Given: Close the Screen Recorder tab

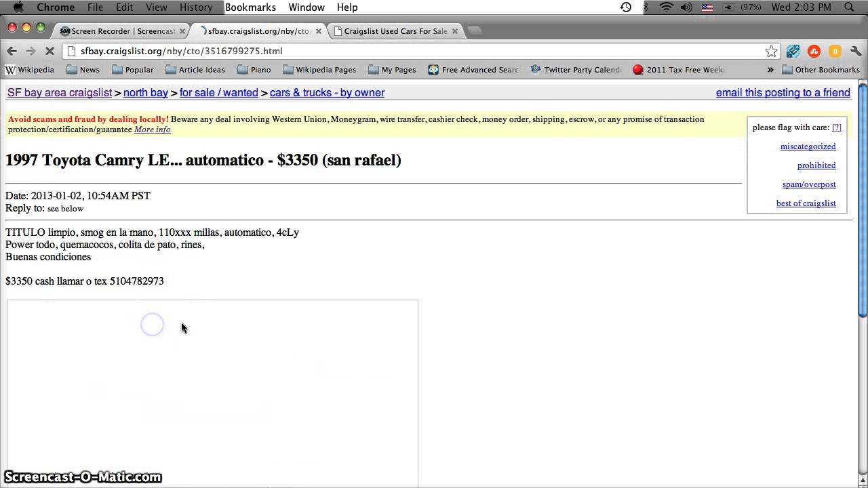Looking at the screenshot, I should pyautogui.click(x=182, y=31).
